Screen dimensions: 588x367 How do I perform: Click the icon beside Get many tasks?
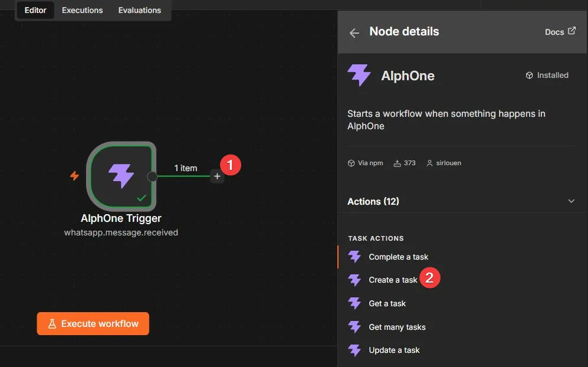[x=354, y=327]
